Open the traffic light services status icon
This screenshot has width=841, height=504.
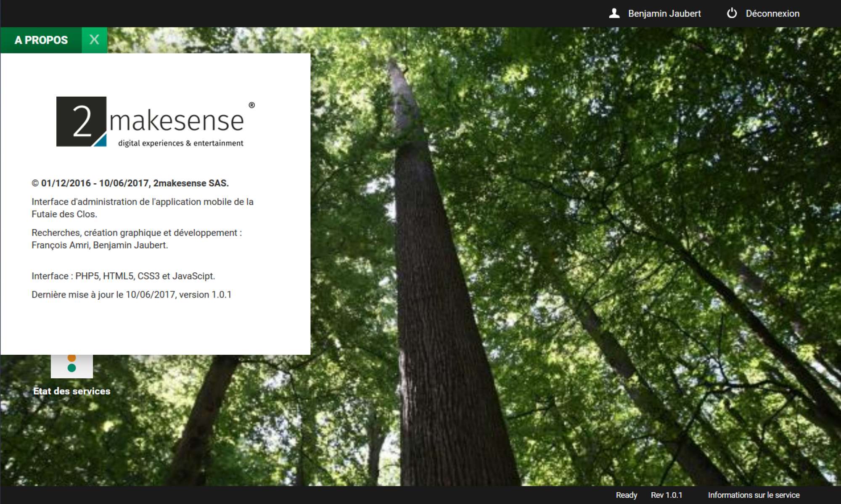72,366
